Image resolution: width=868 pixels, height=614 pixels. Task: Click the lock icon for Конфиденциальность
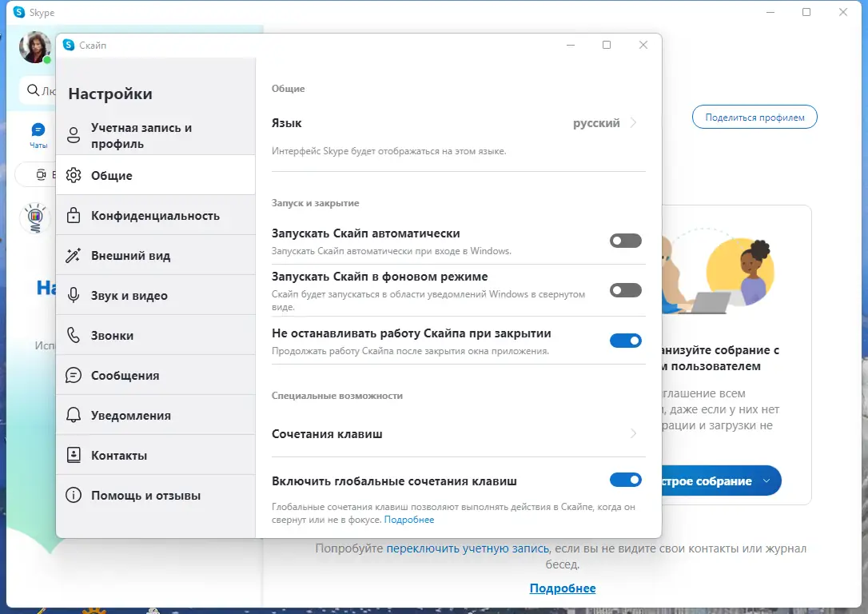pyautogui.click(x=73, y=215)
